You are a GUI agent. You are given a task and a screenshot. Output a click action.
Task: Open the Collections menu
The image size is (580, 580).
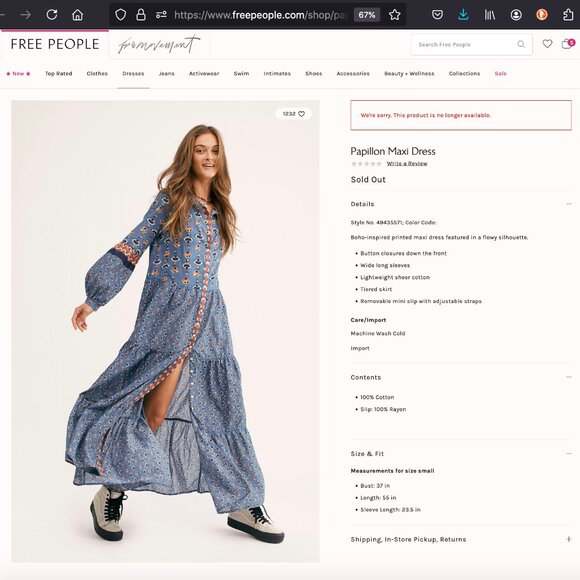[464, 74]
